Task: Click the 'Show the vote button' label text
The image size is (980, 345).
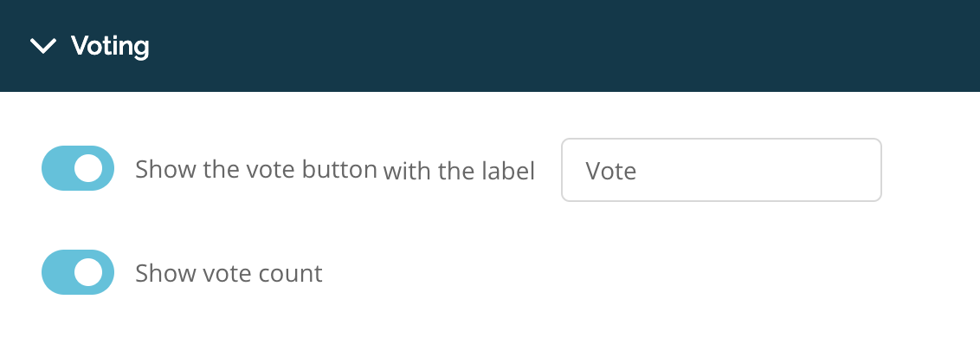Action: 256,169
